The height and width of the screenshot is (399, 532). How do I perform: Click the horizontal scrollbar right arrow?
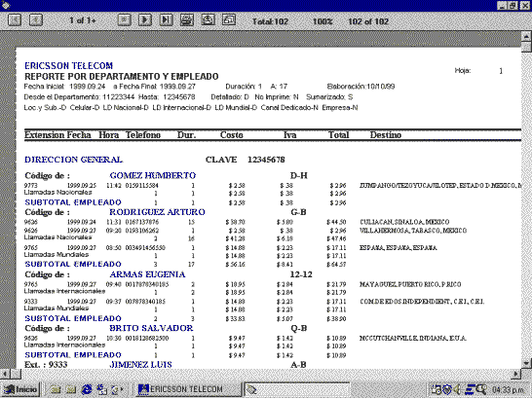tap(515, 374)
